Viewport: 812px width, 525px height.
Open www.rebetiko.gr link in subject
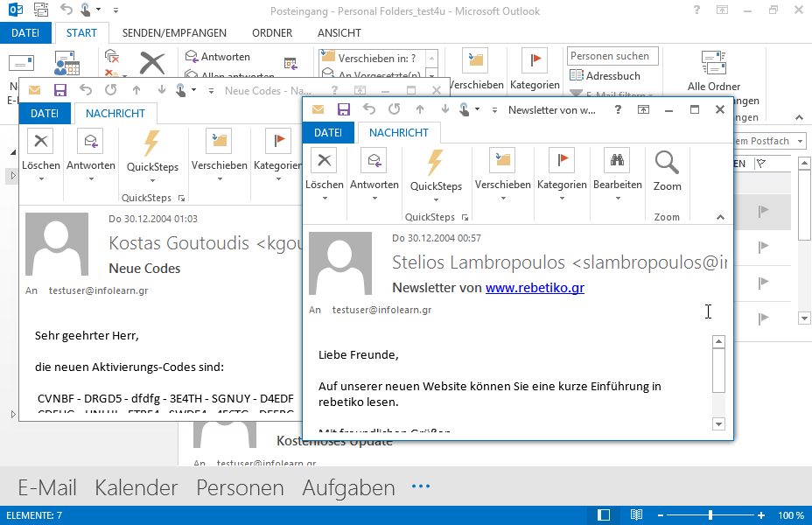click(x=535, y=287)
